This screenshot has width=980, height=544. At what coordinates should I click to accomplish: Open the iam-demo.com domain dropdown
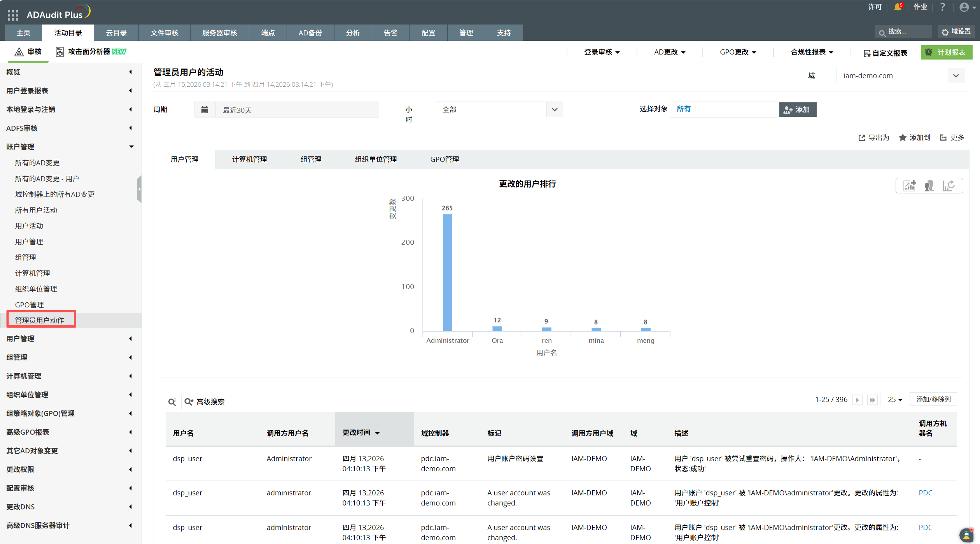pos(956,75)
